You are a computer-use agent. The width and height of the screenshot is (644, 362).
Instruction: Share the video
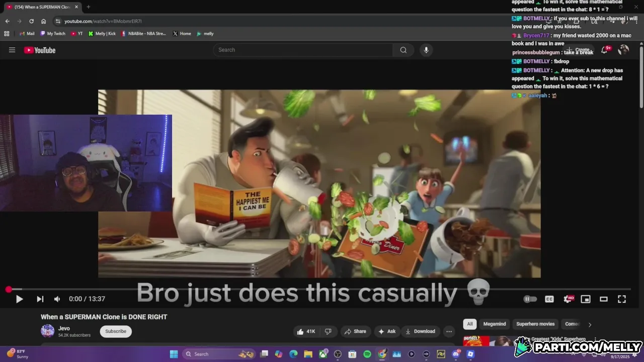tap(355, 331)
